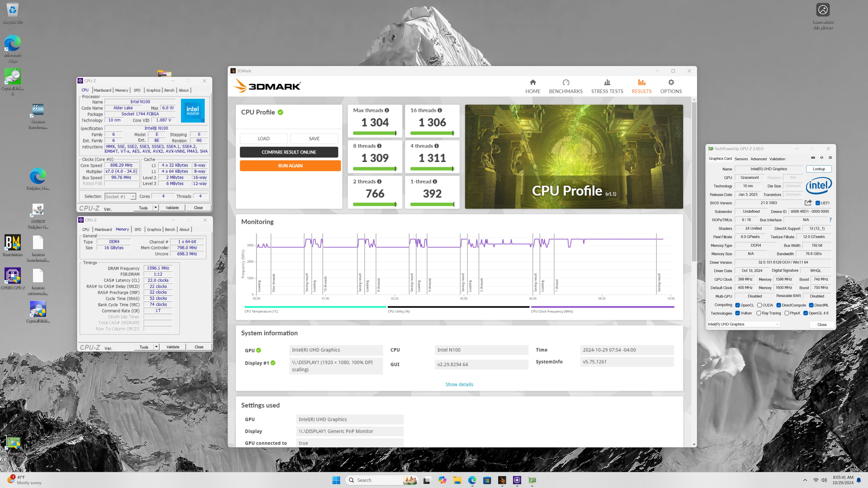Click the orange RUN AGAIN button
This screenshot has width=868, height=488.
tap(290, 165)
